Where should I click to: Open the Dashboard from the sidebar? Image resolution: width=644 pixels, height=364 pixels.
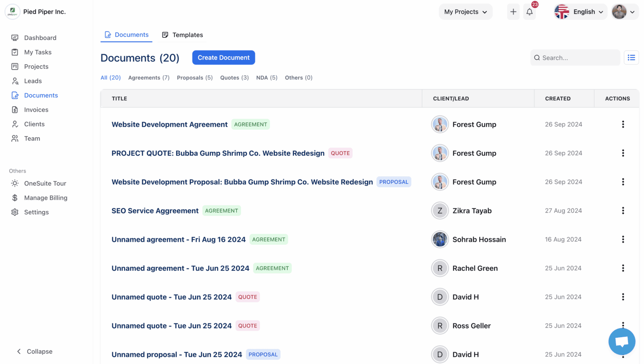pos(40,37)
